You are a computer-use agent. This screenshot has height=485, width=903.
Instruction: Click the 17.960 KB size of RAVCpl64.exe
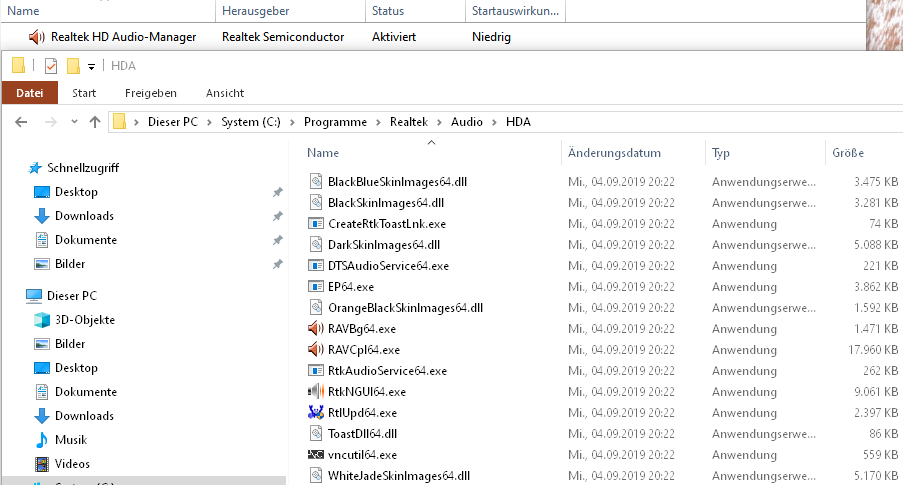[873, 350]
